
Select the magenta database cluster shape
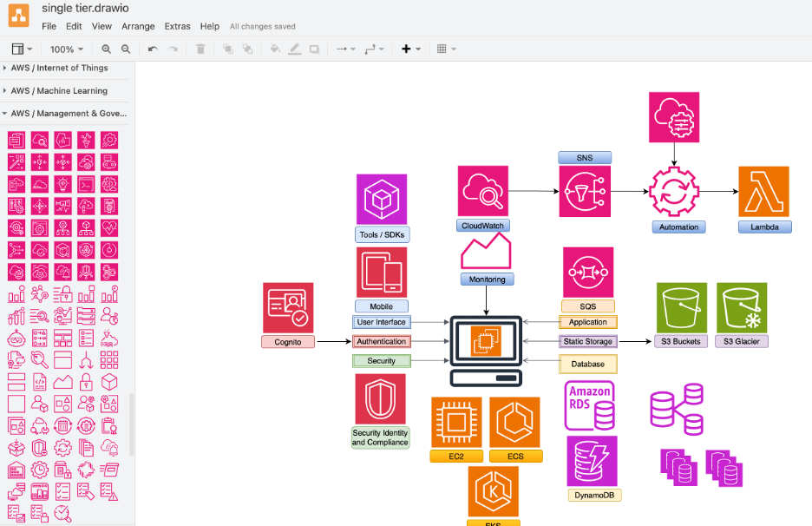point(677,409)
